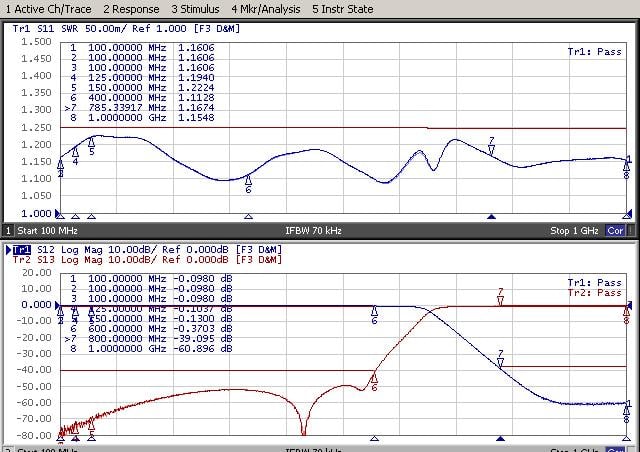640x452 pixels.
Task: Click the 1.000 reference position arrow on SWR axis
Action: (58, 214)
